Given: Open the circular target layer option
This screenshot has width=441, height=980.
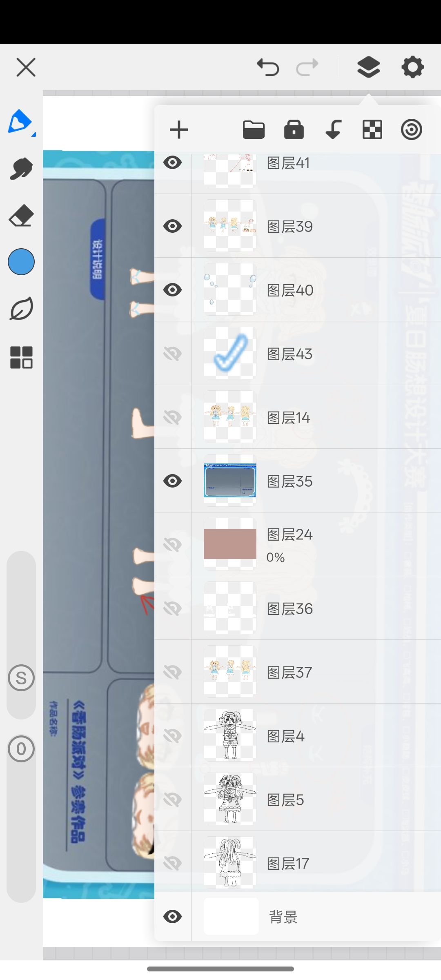Looking at the screenshot, I should 411,130.
